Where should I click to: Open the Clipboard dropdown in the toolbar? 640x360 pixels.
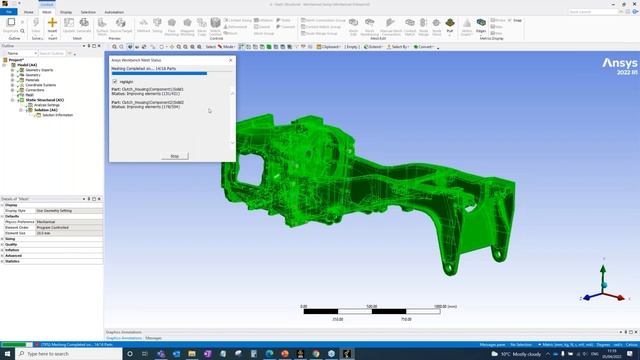pos(329,47)
